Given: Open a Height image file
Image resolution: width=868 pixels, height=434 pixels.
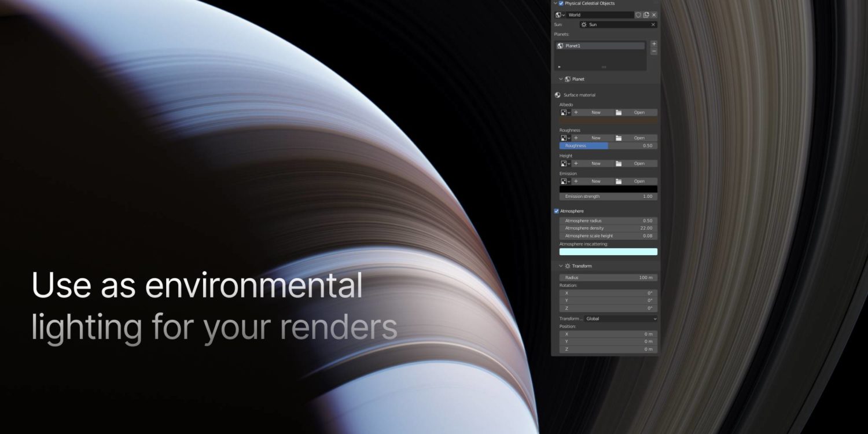Looking at the screenshot, I should coord(635,163).
